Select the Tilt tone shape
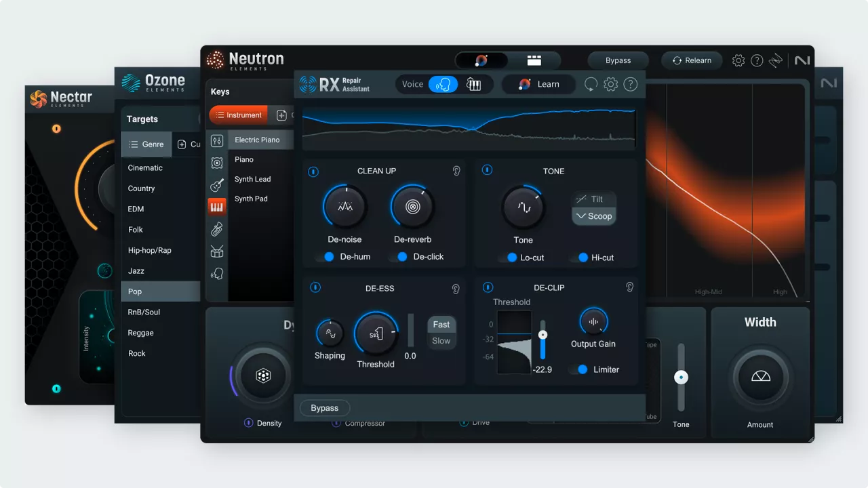 [x=594, y=199]
